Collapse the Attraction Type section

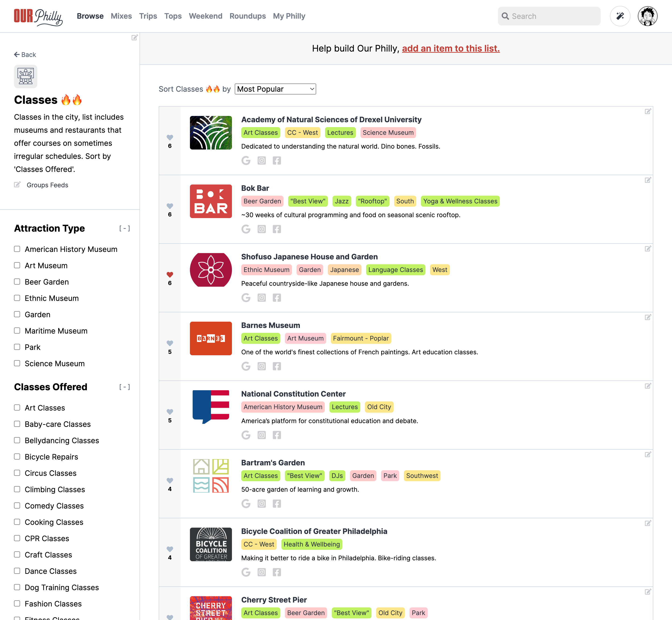125,228
